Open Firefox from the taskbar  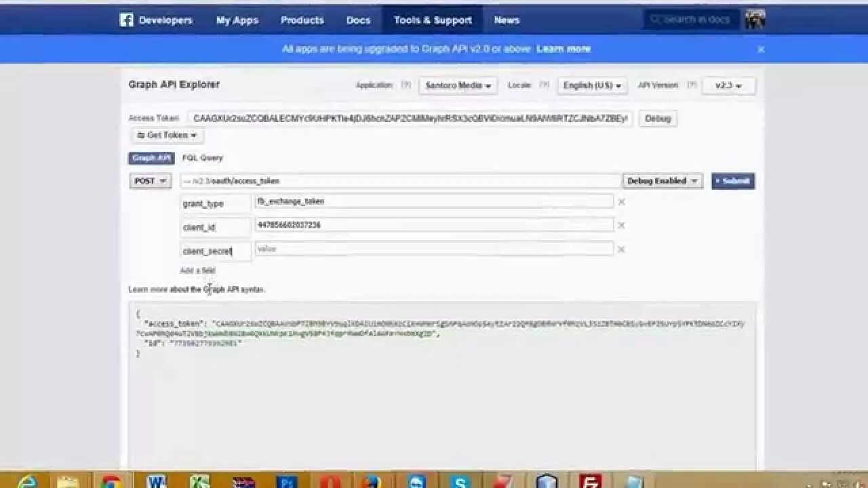(x=372, y=481)
